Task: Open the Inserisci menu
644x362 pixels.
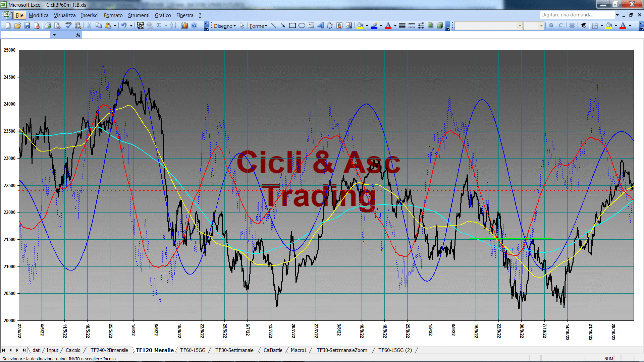Action: coord(90,15)
